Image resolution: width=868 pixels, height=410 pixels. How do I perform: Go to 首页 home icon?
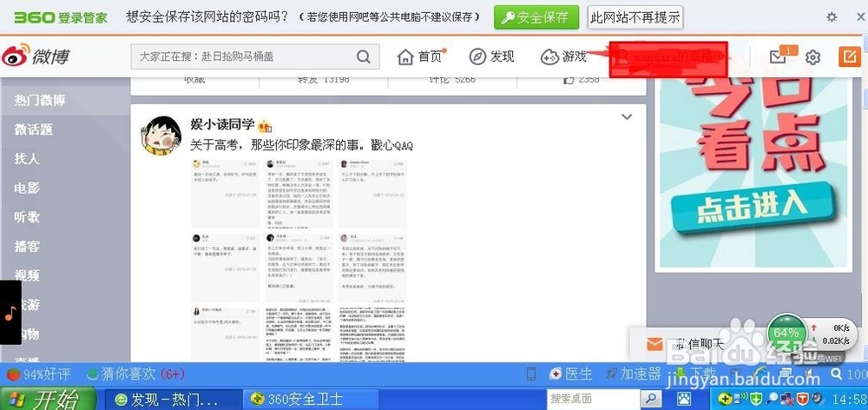[x=405, y=56]
